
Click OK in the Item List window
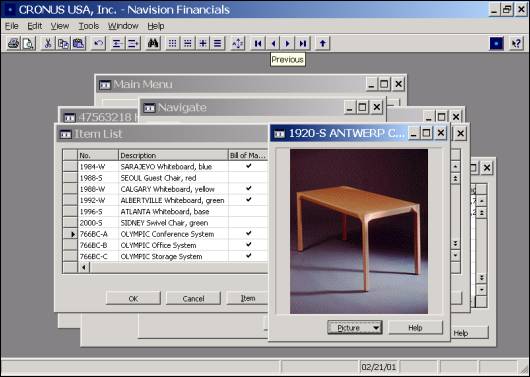(133, 298)
